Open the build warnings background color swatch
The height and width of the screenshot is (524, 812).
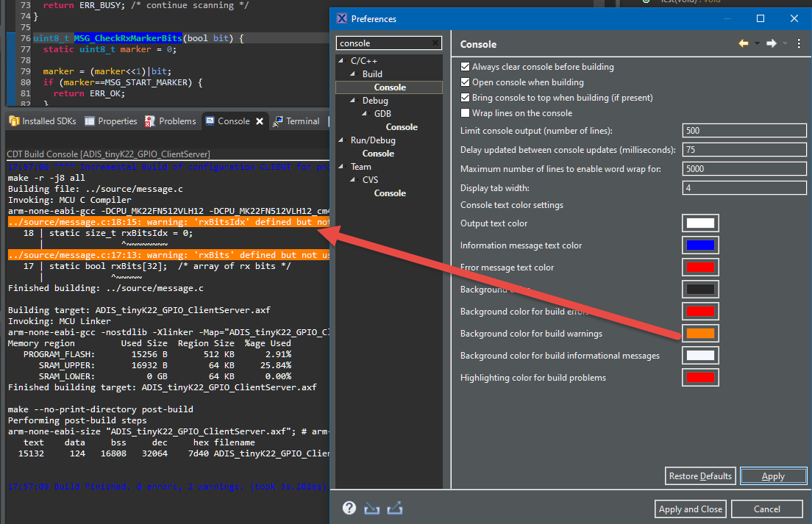[700, 334]
